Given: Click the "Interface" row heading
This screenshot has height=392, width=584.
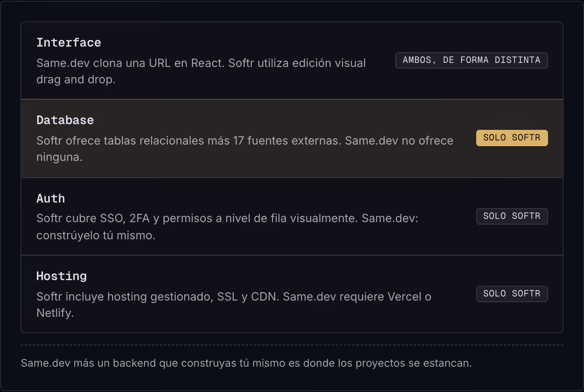Looking at the screenshot, I should pos(69,42).
